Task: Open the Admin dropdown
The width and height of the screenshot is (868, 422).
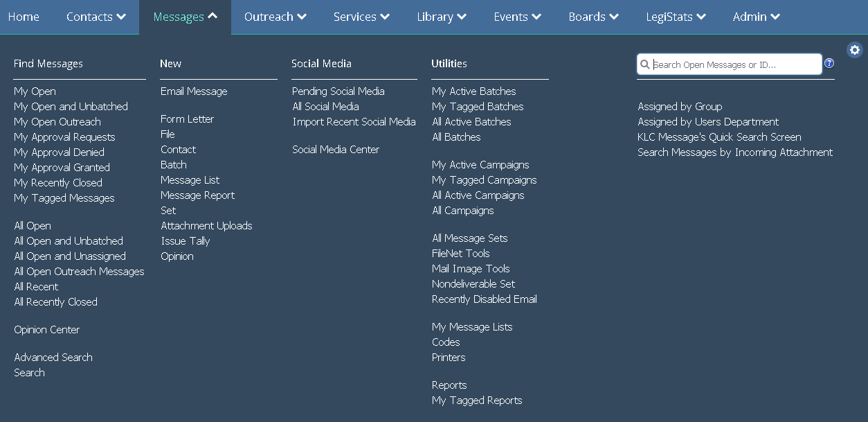Action: 756,17
